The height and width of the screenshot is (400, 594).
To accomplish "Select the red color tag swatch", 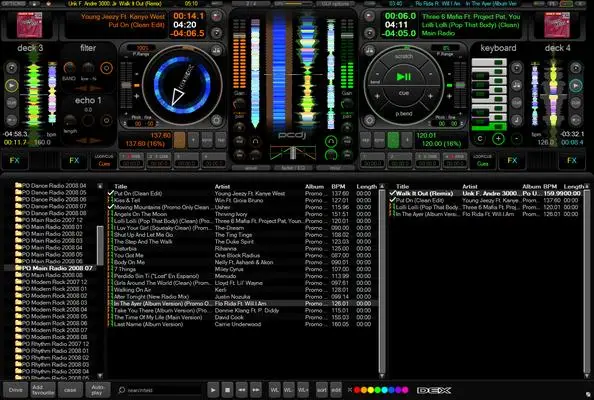I will pyautogui.click(x=356, y=390).
